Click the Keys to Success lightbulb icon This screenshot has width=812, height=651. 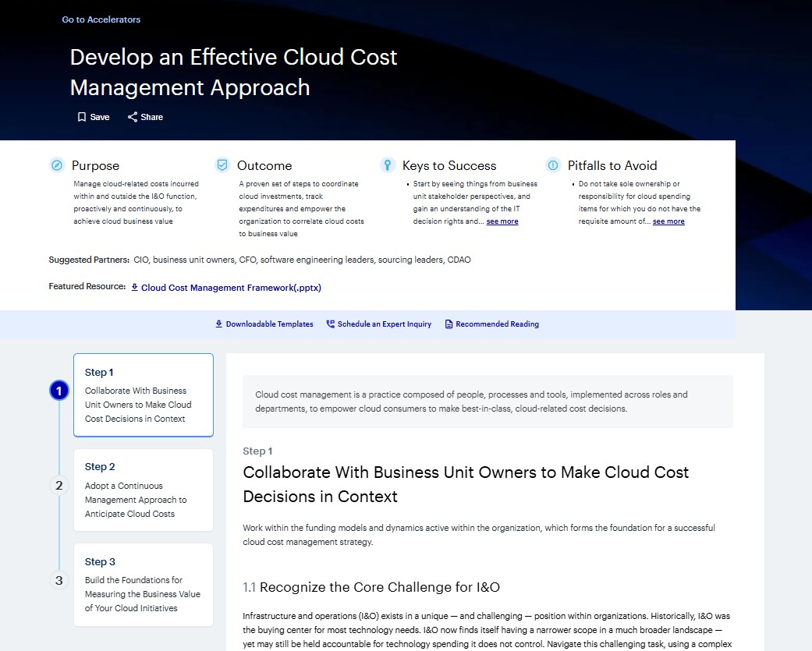pos(388,165)
